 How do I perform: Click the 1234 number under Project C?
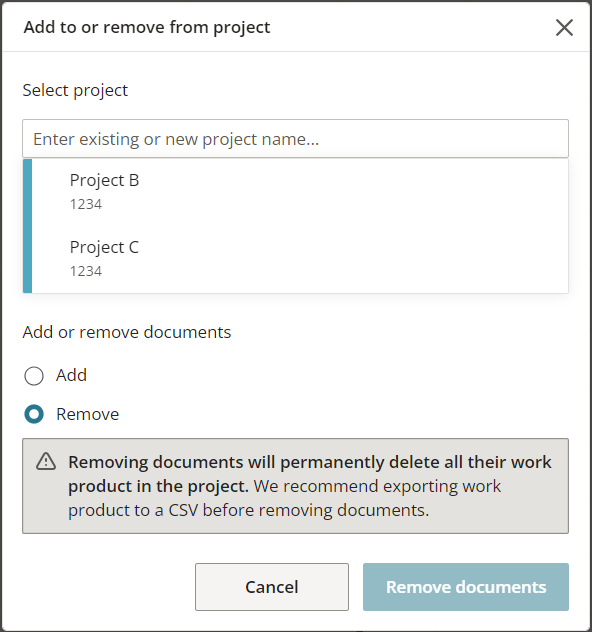click(x=86, y=271)
